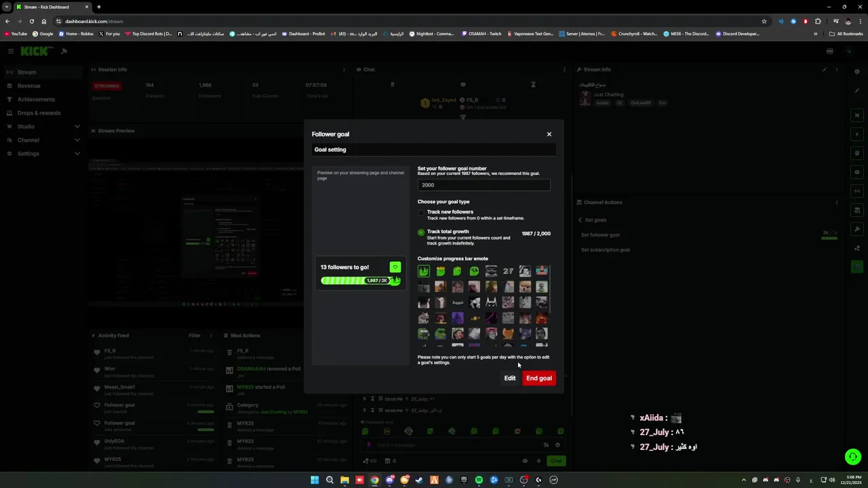Pick the second emote in first row
The image size is (868, 488).
pyautogui.click(x=441, y=271)
